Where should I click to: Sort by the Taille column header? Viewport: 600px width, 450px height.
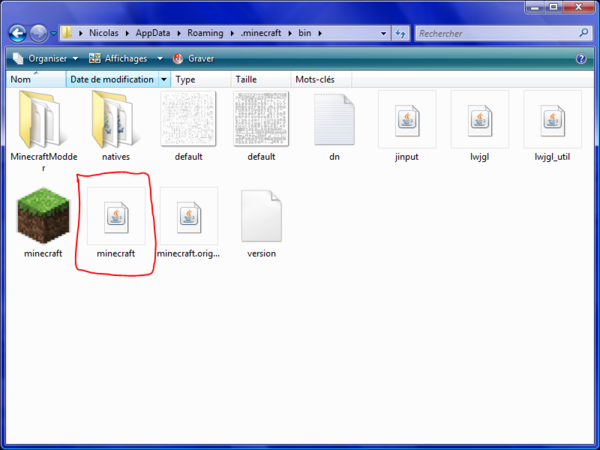[261, 80]
